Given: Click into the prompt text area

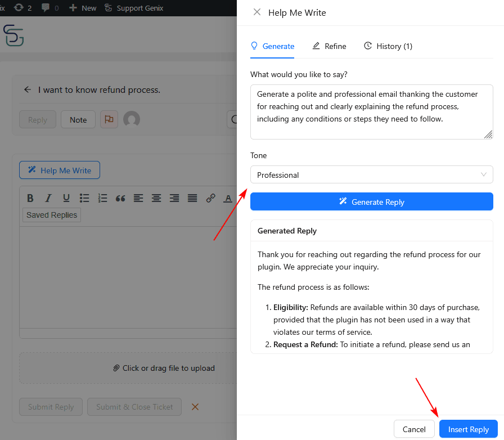Looking at the screenshot, I should (x=371, y=111).
